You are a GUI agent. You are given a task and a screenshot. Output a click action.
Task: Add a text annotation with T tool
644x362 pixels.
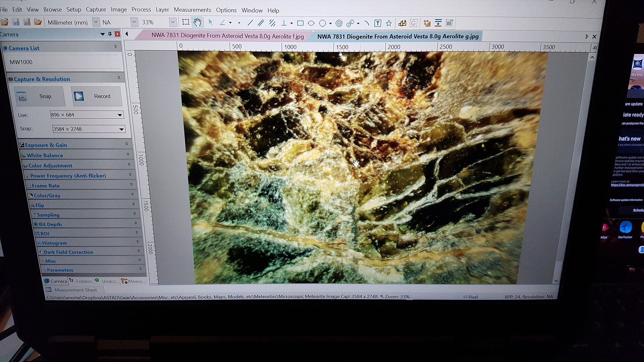[378, 23]
